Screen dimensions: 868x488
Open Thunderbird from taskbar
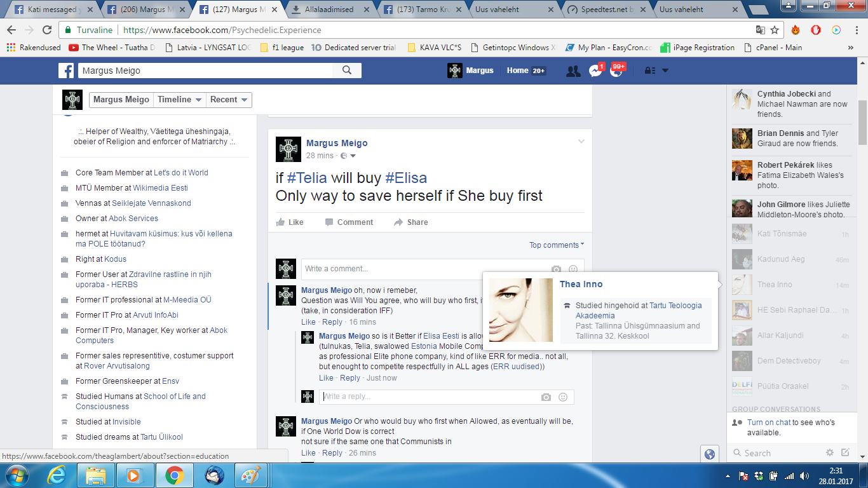pyautogui.click(x=214, y=475)
